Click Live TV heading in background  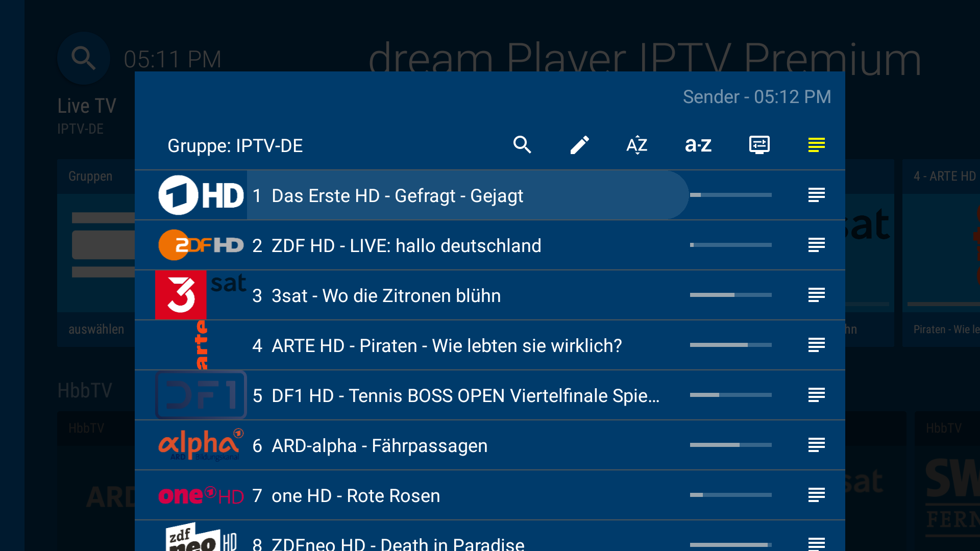pyautogui.click(x=87, y=106)
